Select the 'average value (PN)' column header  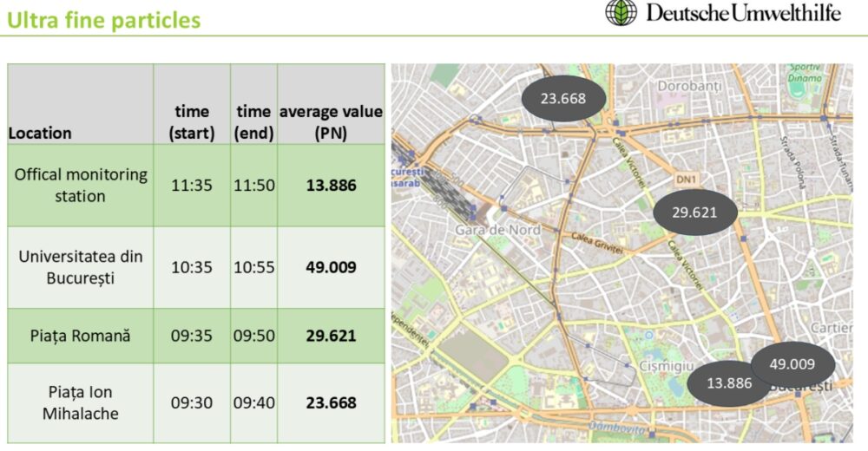pyautogui.click(x=331, y=122)
